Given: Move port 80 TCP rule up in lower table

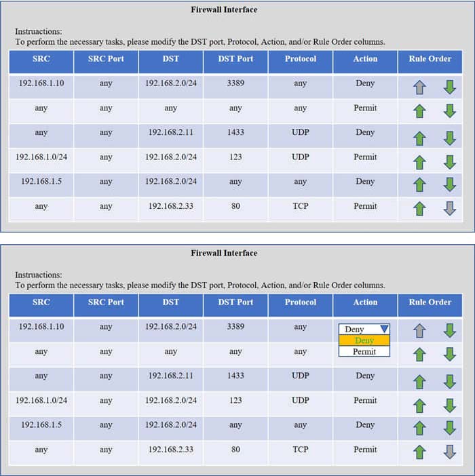Looking at the screenshot, I should (419, 452).
